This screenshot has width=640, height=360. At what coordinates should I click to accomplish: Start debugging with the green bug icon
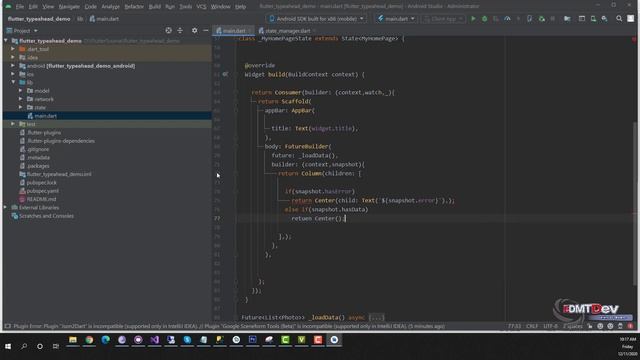click(x=484, y=19)
